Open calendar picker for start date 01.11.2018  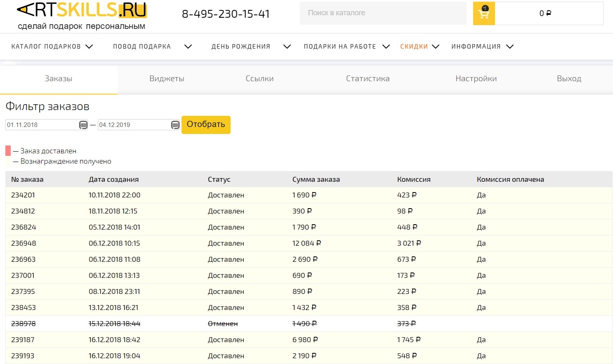point(83,125)
